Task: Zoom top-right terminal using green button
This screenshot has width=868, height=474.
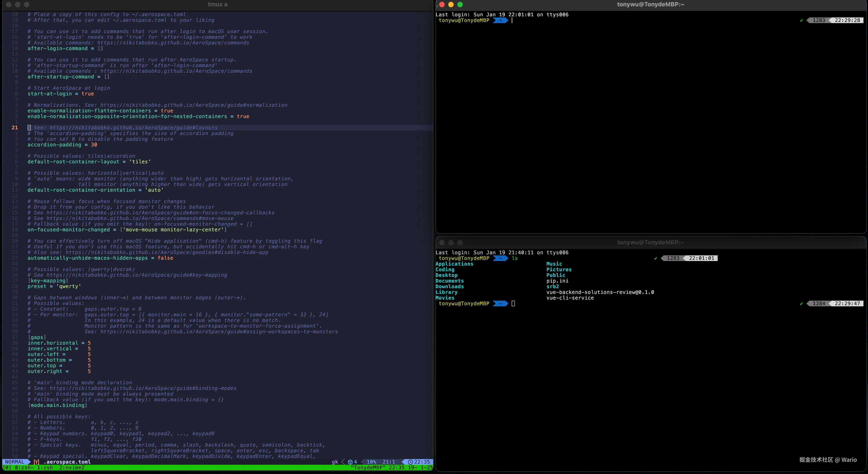Action: [460, 4]
